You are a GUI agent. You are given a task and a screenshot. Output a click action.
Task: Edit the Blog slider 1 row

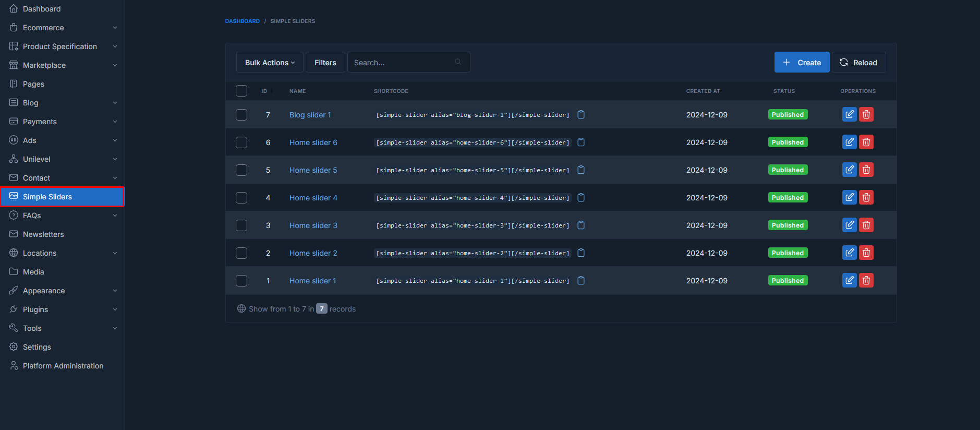click(x=849, y=114)
